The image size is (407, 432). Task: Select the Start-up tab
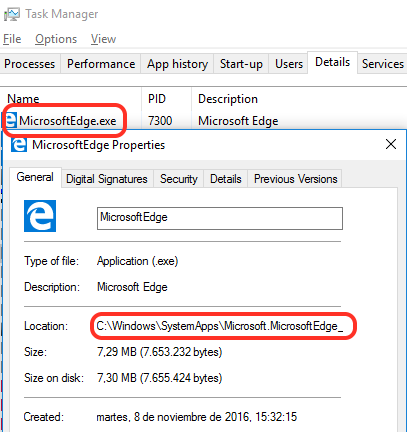241,64
